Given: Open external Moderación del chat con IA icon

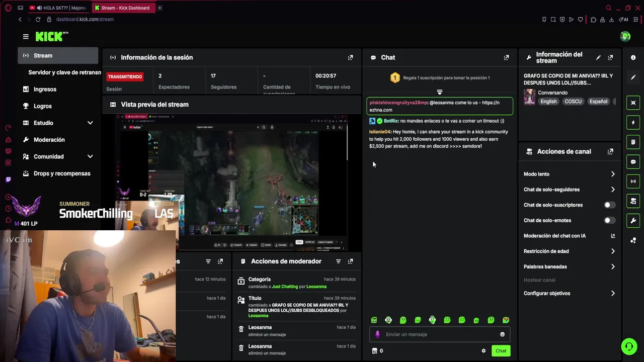Looking at the screenshot, I should (x=613, y=236).
